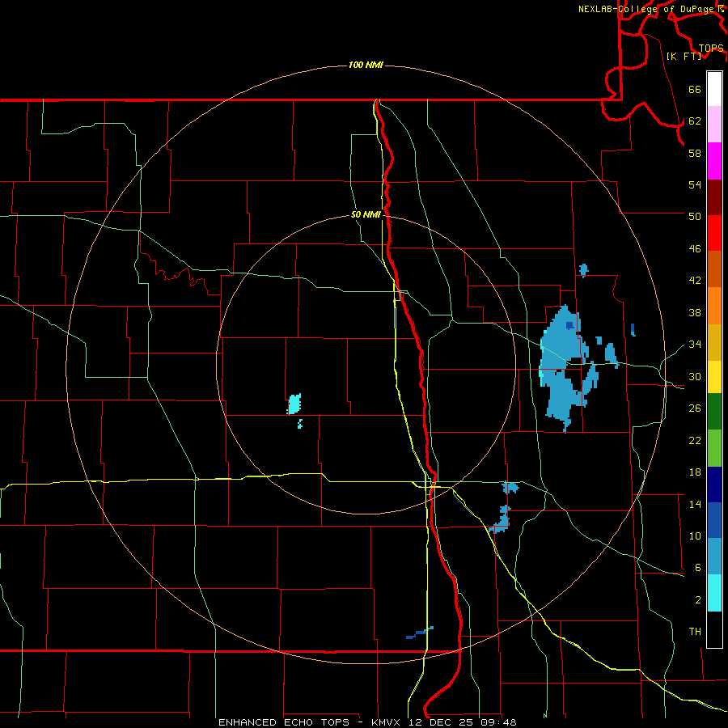Viewport: 728px width, 728px height.
Task: Click the 54 value on the legend
Action: (695, 184)
